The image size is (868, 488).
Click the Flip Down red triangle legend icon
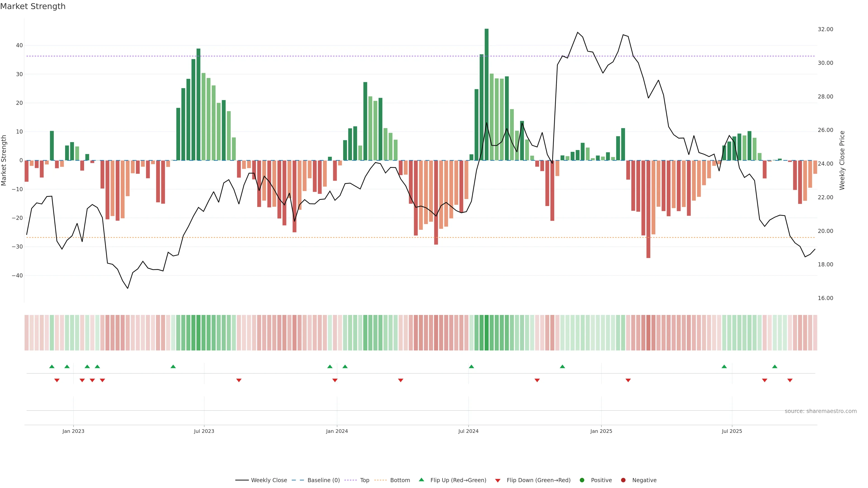498,480
